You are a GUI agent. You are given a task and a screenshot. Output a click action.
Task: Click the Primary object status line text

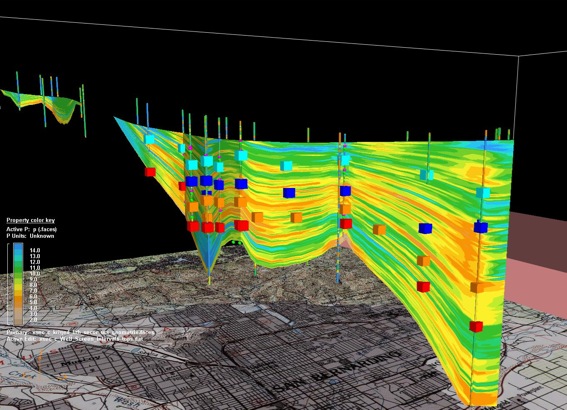click(x=80, y=332)
